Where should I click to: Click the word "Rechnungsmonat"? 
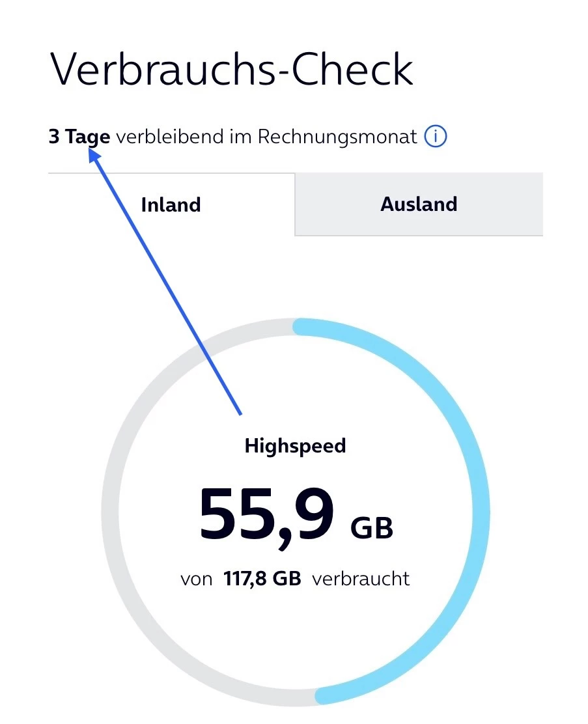pyautogui.click(x=337, y=137)
